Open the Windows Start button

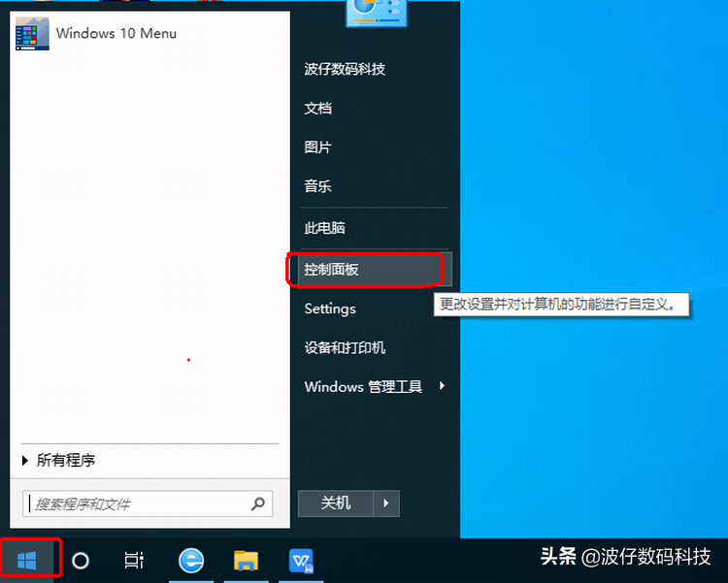(27, 561)
